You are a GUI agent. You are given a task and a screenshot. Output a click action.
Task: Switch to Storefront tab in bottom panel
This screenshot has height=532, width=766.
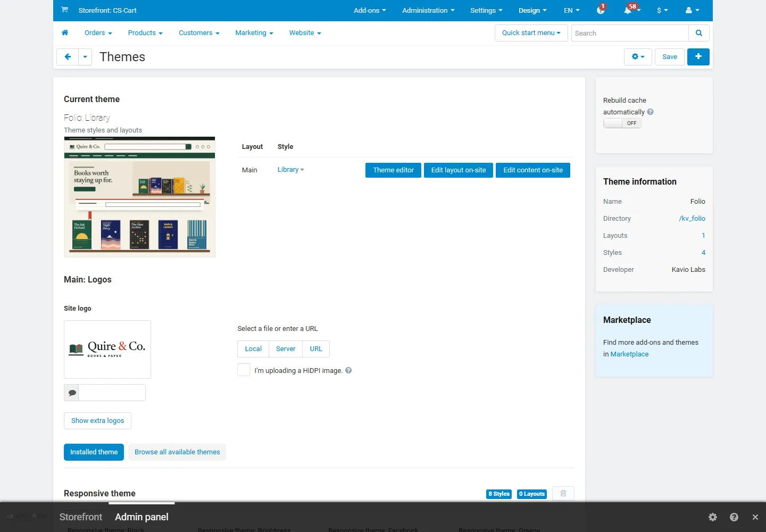pos(81,517)
